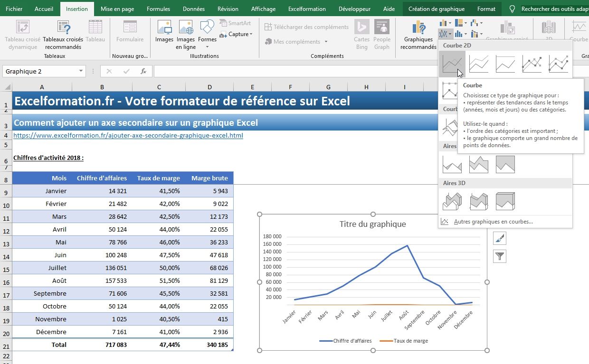Switch to the Accueil tab
The width and height of the screenshot is (589, 364).
pos(44,9)
